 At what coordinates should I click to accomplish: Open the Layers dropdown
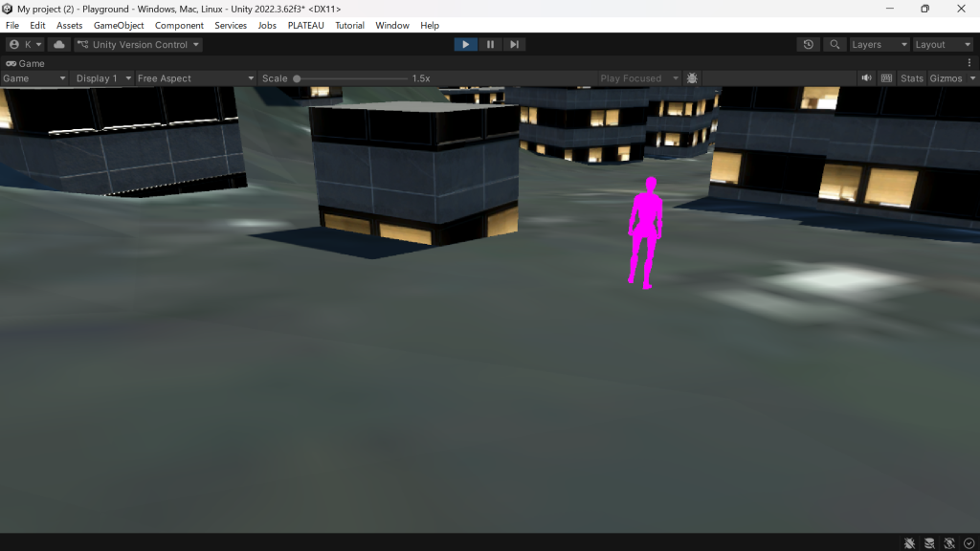pos(879,45)
